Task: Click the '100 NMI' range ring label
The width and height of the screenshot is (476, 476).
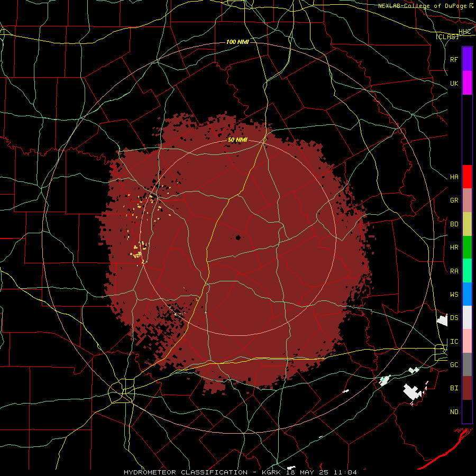Action: coord(237,42)
